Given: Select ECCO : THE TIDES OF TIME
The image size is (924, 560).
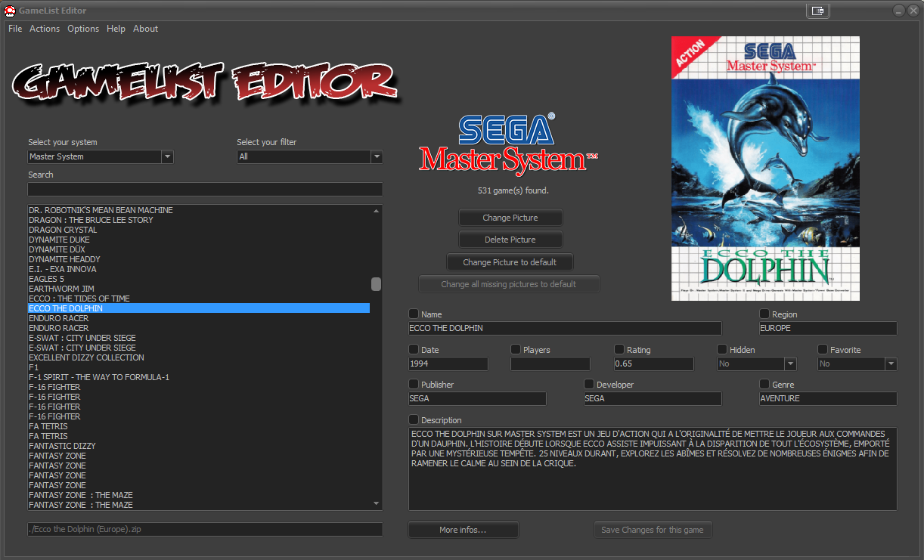Looking at the screenshot, I should tap(199, 299).
